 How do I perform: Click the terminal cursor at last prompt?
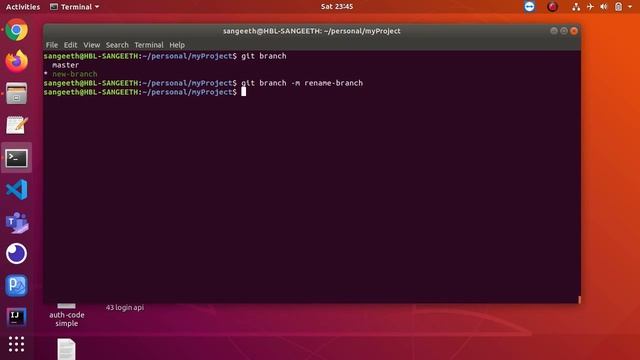(243, 92)
